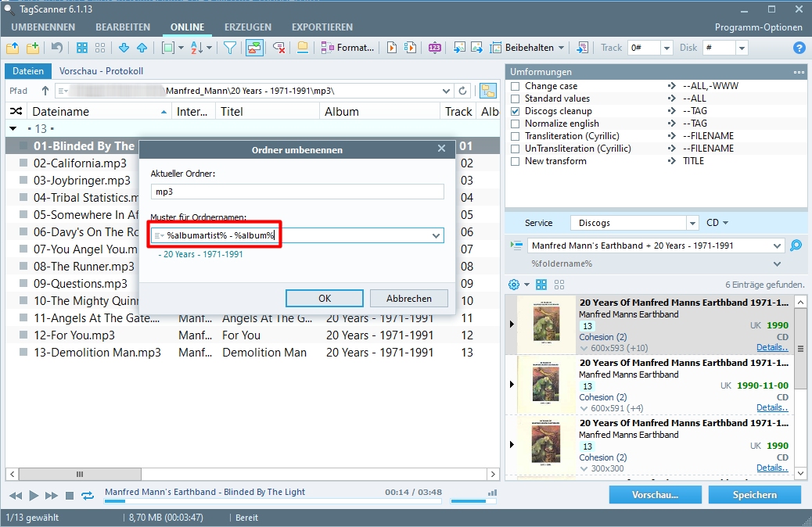Click the export cover image icon
This screenshot has height=527, width=812.
pos(477,48)
